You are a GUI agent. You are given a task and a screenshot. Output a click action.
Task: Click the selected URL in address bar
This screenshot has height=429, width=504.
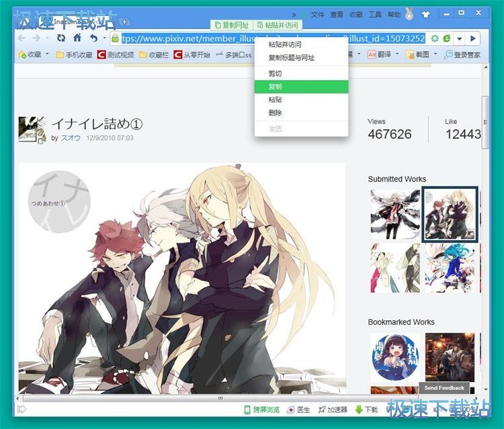pyautogui.click(x=274, y=38)
